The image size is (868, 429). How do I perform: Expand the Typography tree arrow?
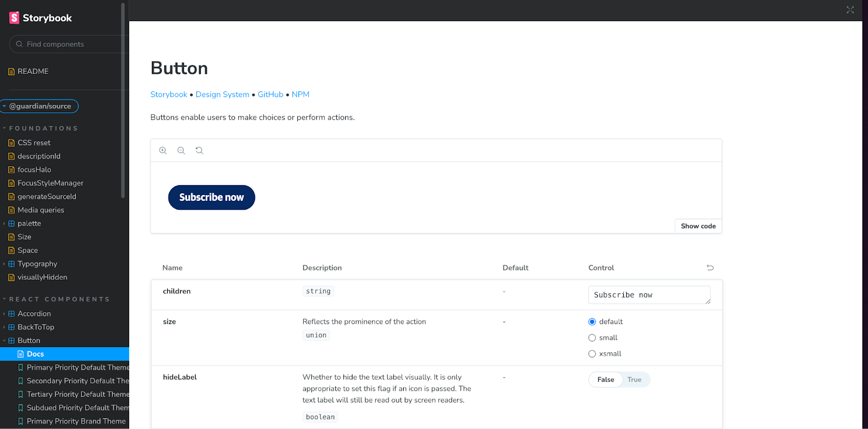(4, 264)
